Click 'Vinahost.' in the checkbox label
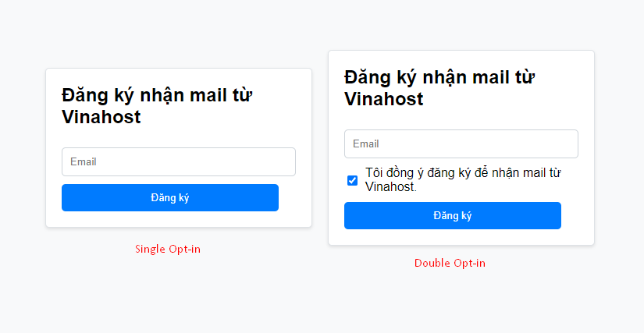644x333 pixels. [390, 187]
